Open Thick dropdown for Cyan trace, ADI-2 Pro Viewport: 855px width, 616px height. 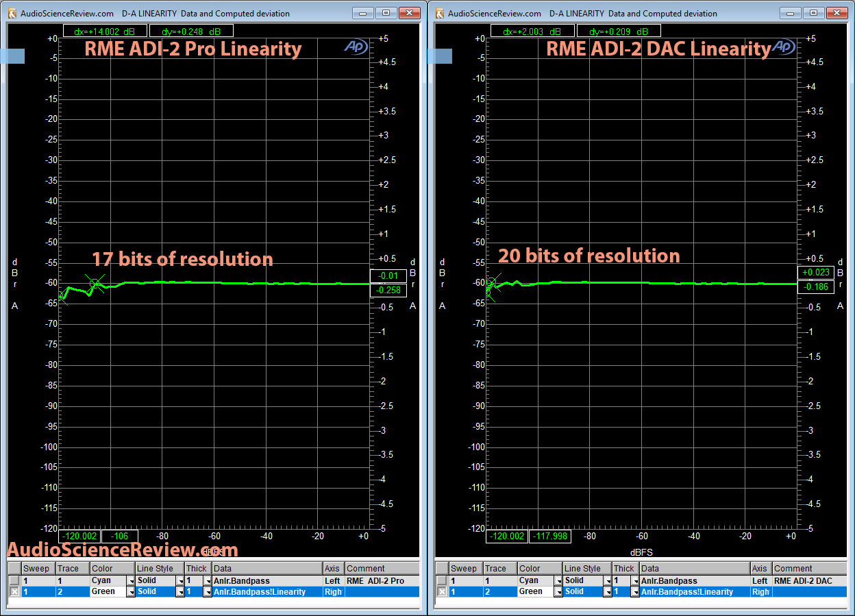click(x=208, y=581)
